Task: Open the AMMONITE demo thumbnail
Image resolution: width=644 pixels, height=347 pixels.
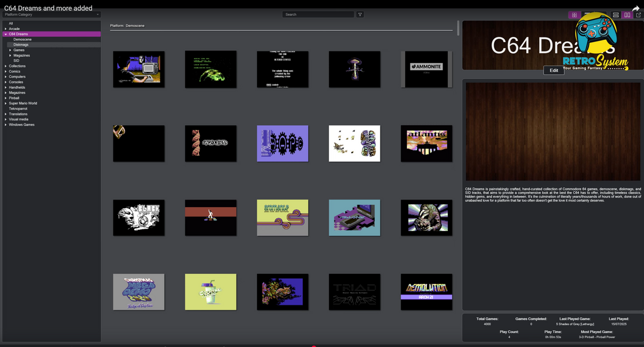Action: point(426,69)
